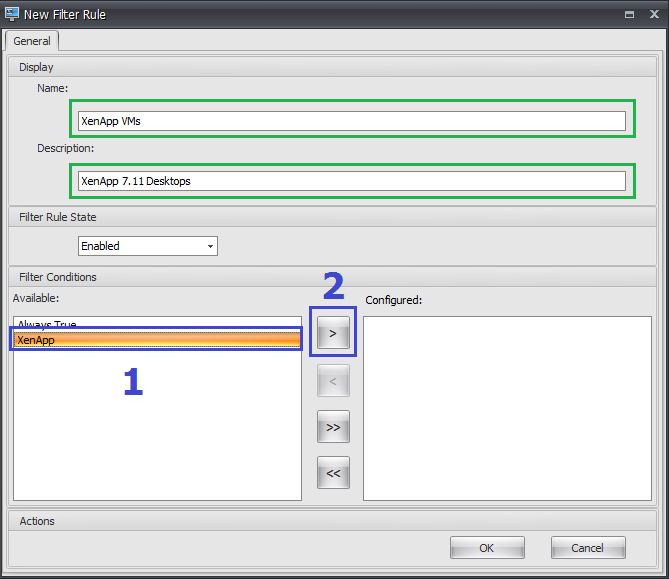Click the Filter Conditions section header
The width and height of the screenshot is (669, 579).
[58, 277]
